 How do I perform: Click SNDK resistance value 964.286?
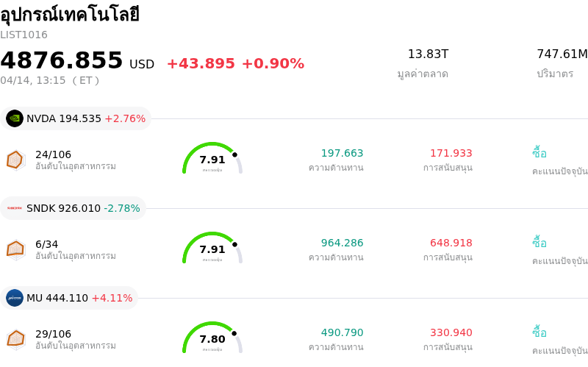(342, 243)
